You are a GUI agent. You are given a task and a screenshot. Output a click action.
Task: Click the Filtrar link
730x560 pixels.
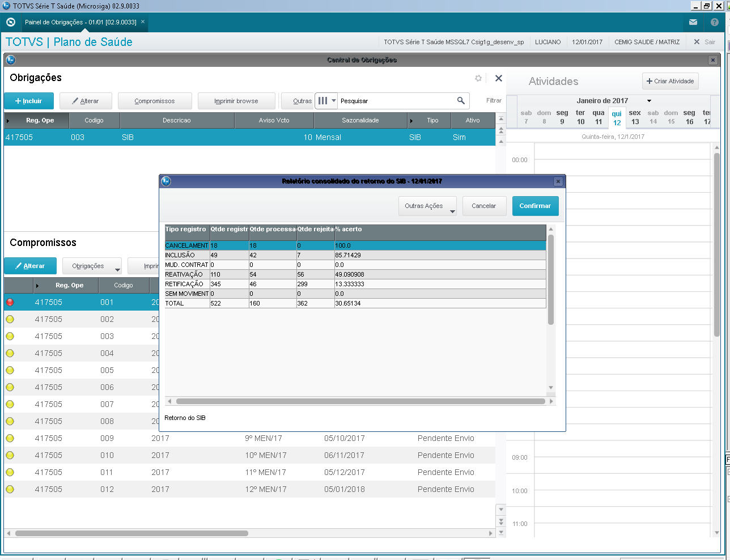[x=494, y=100]
